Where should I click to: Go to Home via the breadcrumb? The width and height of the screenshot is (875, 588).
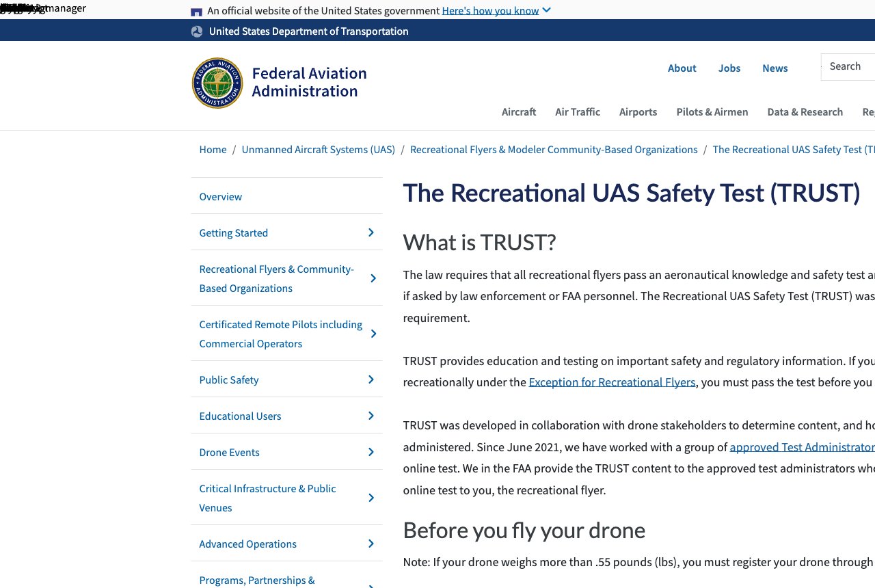click(x=213, y=149)
